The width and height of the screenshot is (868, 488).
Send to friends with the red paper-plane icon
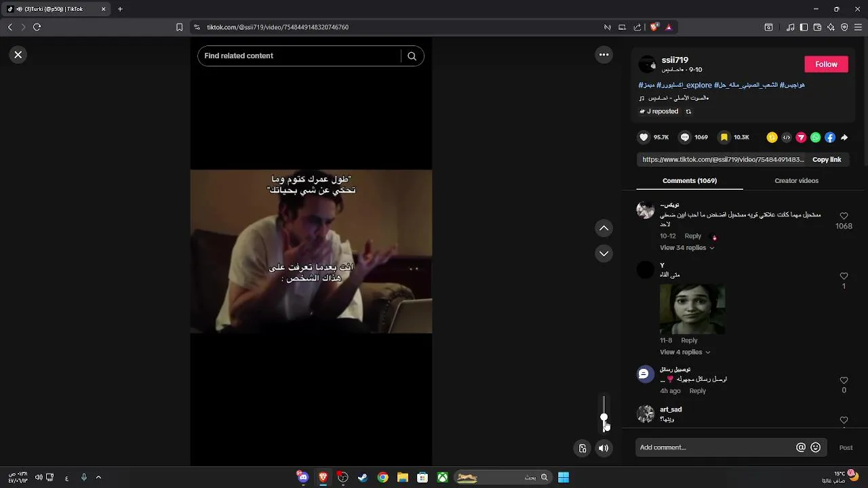pyautogui.click(x=801, y=138)
